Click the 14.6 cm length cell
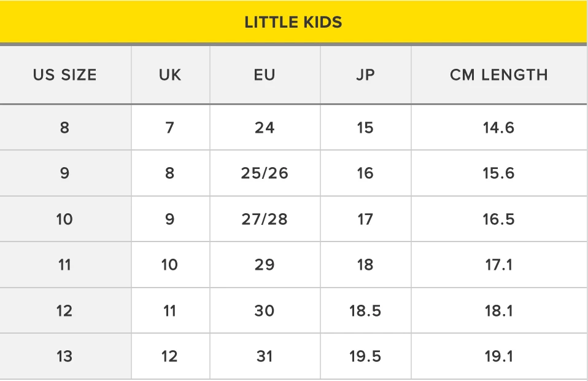The width and height of the screenshot is (588, 381). (x=498, y=128)
